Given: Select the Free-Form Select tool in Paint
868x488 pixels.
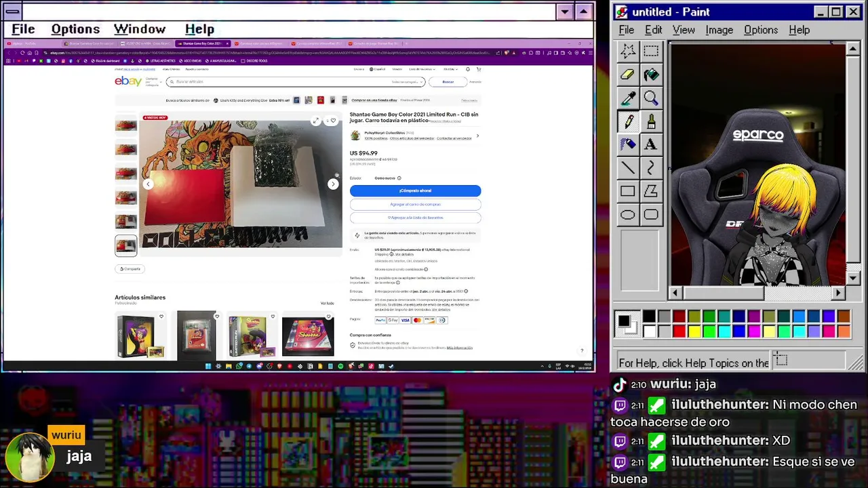Looking at the screenshot, I should coord(628,51).
